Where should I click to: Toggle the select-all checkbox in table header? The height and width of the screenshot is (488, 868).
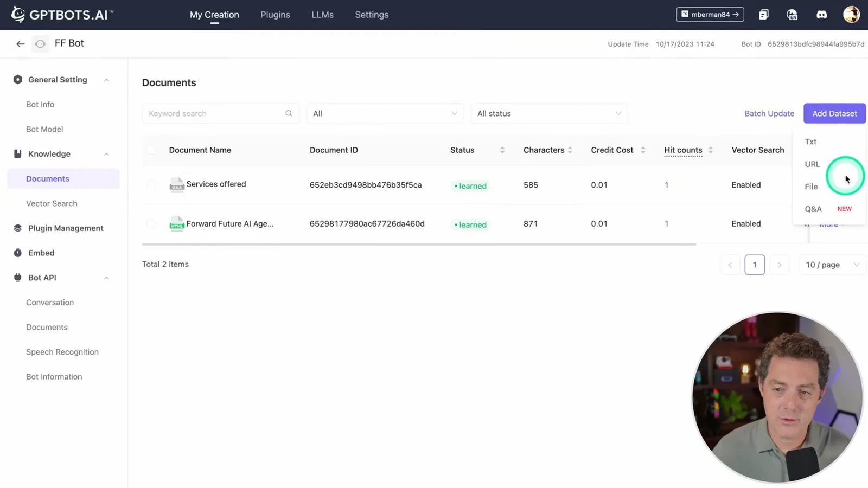[x=151, y=150]
